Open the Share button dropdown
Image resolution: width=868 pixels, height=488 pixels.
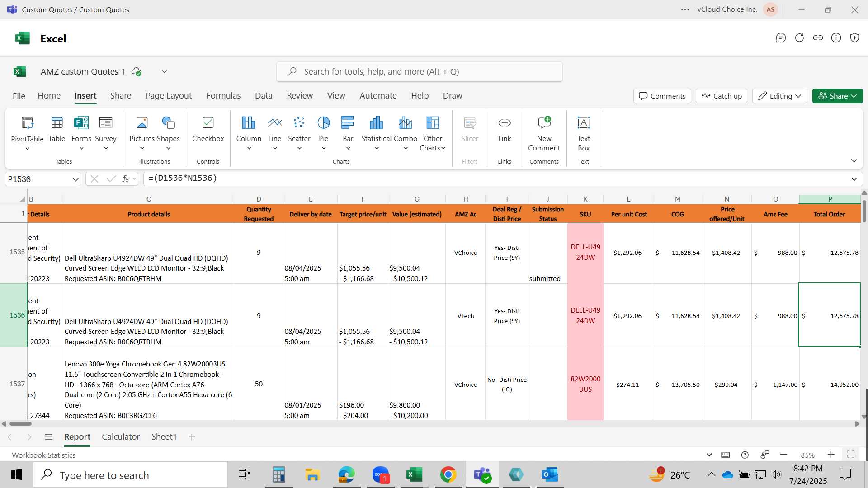click(x=838, y=96)
